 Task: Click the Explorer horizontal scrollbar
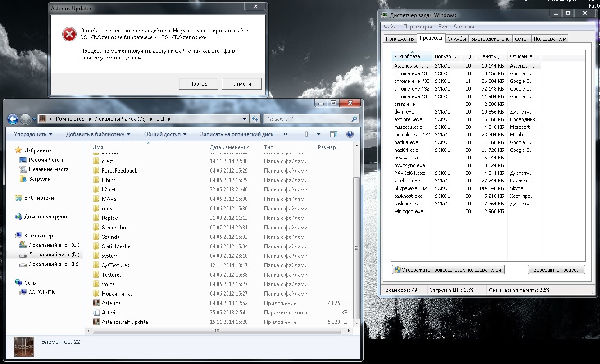pos(216,330)
